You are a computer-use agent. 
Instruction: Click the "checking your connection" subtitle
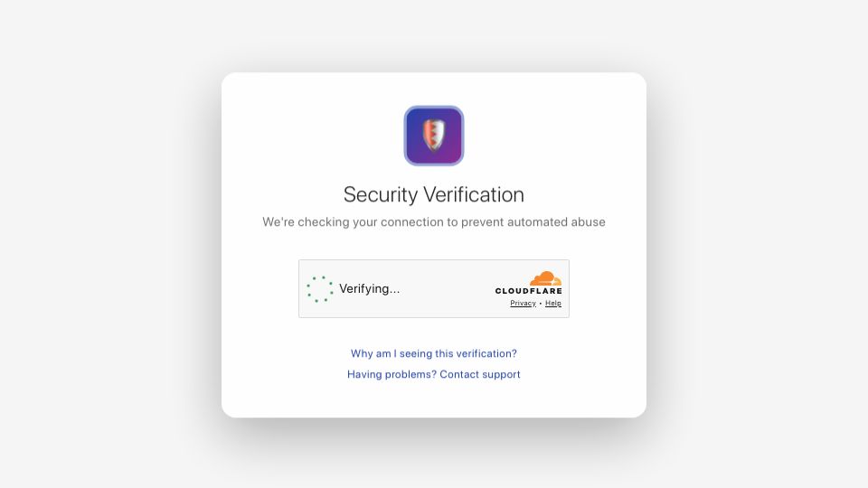pos(433,222)
